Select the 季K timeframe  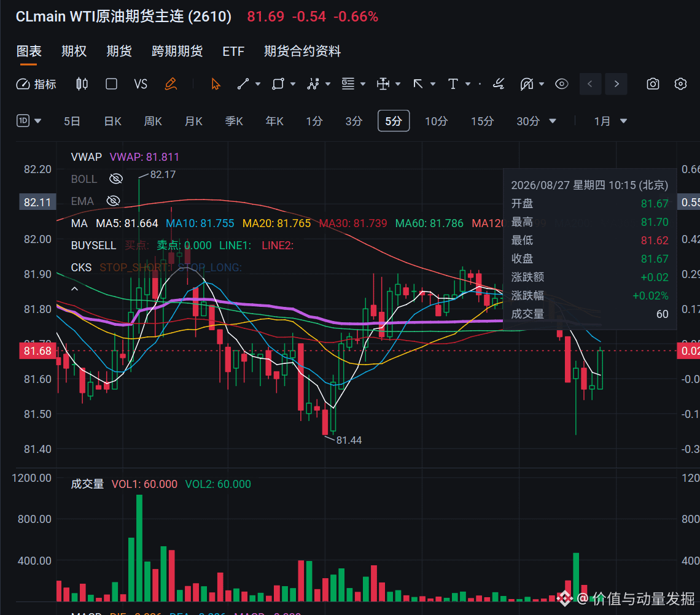234,121
